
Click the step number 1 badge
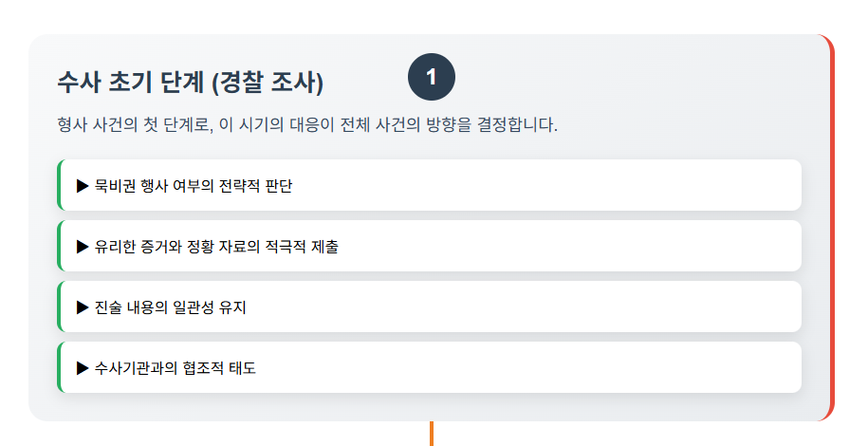click(432, 78)
